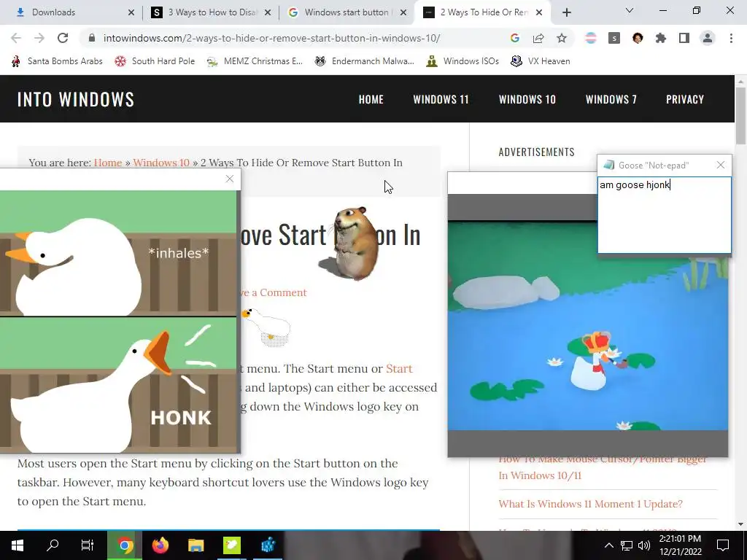The height and width of the screenshot is (560, 747).
Task: Open VX Heaven bookmark
Action: [x=541, y=61]
